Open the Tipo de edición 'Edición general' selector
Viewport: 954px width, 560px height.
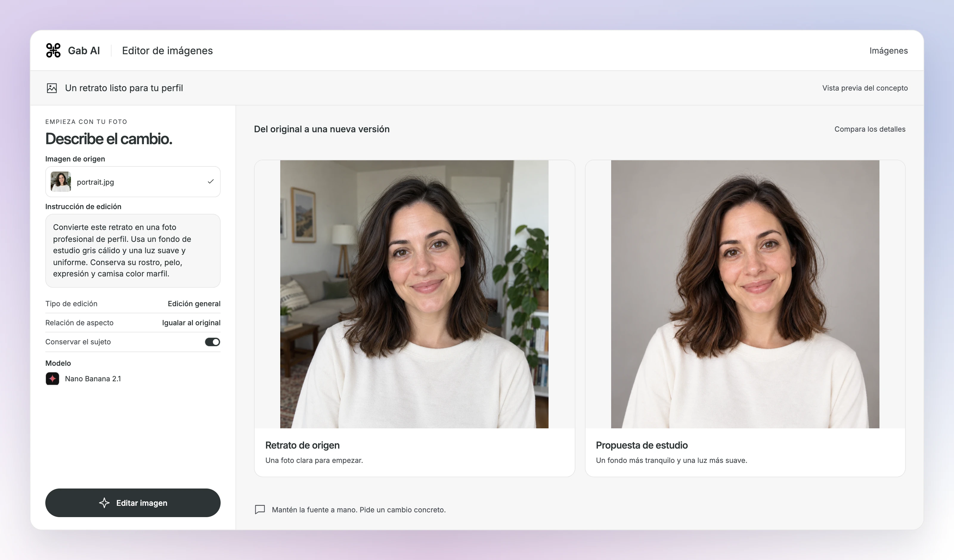point(194,304)
